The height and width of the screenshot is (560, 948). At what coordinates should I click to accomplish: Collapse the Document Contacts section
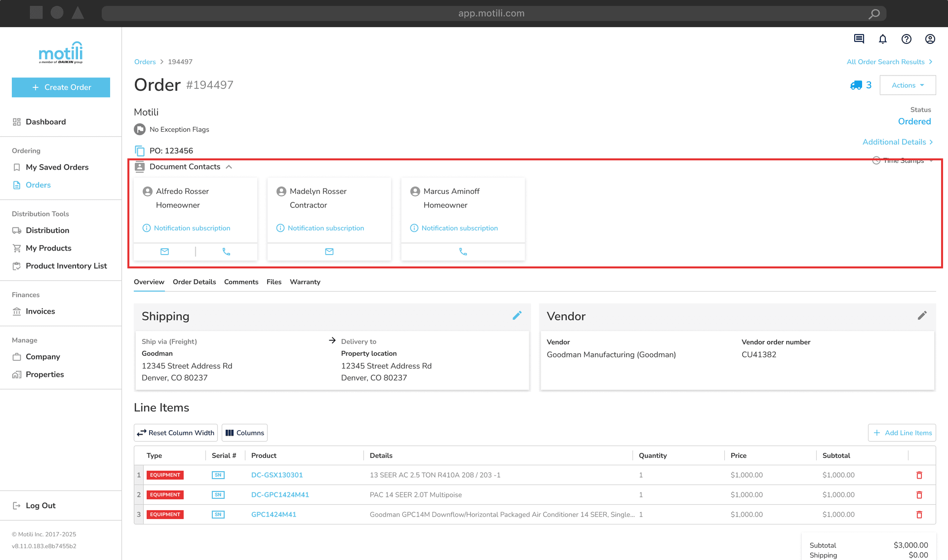[229, 167]
